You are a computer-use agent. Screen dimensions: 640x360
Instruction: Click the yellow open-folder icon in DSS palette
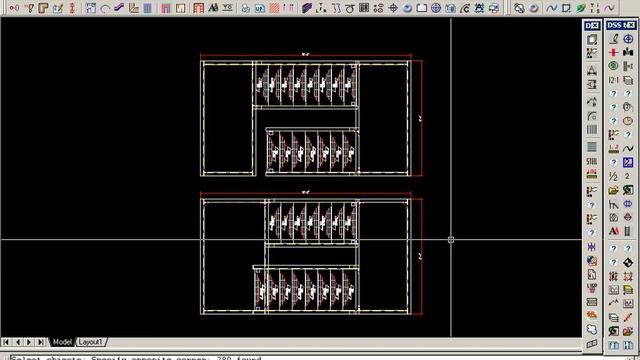(613, 190)
